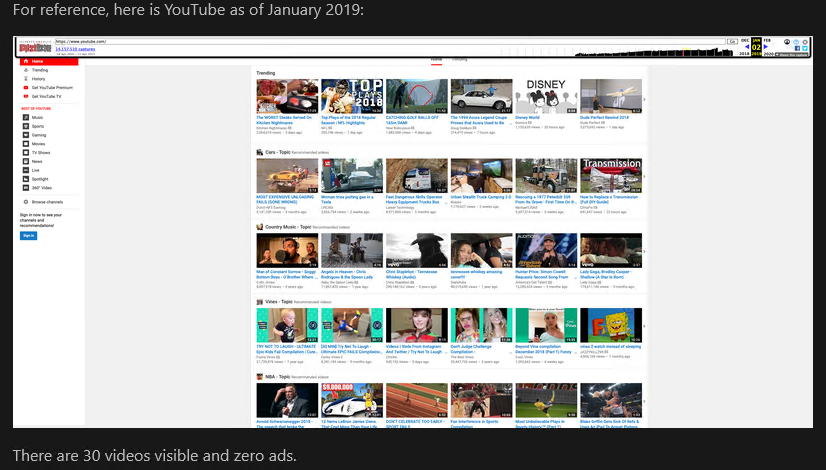The image size is (826, 470).
Task: Click the Music category icon
Action: tap(26, 118)
